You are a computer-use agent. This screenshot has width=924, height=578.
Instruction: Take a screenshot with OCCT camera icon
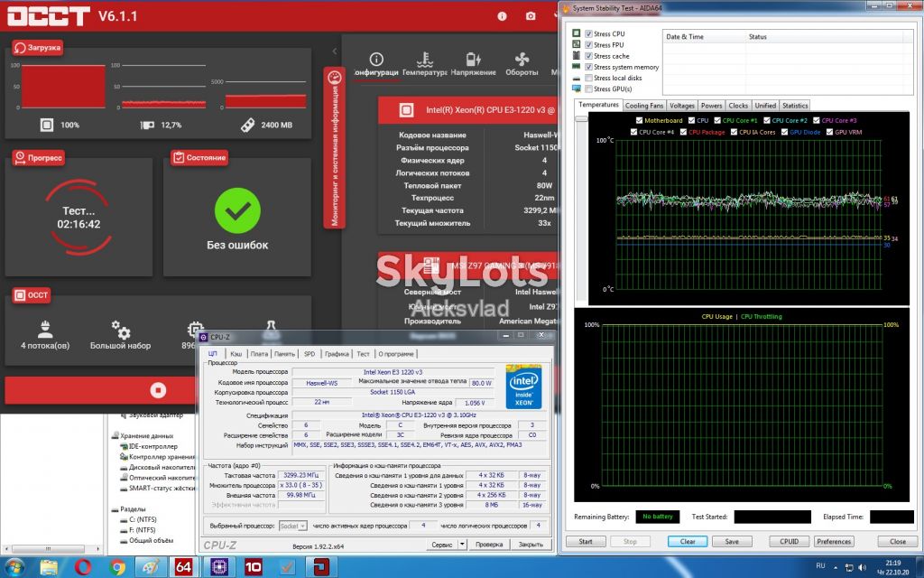pyautogui.click(x=531, y=16)
